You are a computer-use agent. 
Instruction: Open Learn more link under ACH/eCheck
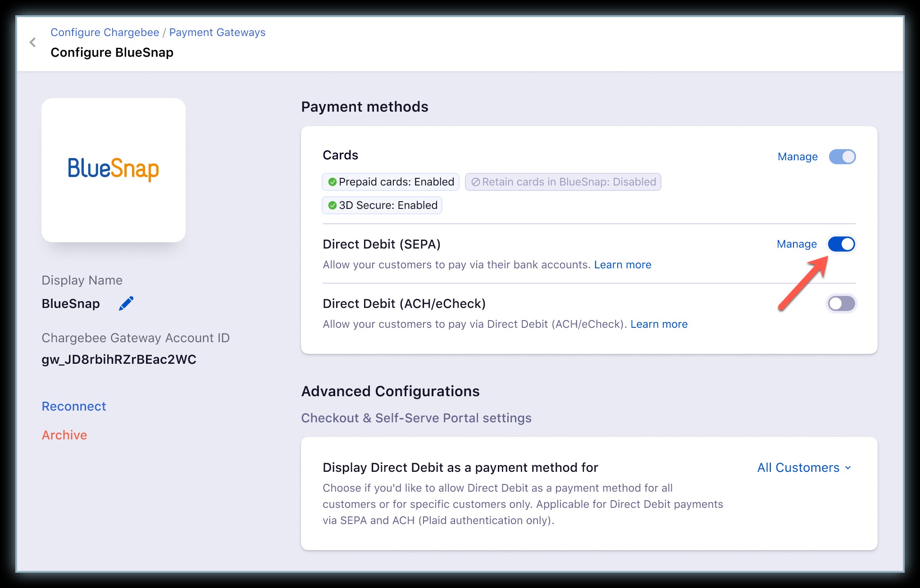(659, 324)
